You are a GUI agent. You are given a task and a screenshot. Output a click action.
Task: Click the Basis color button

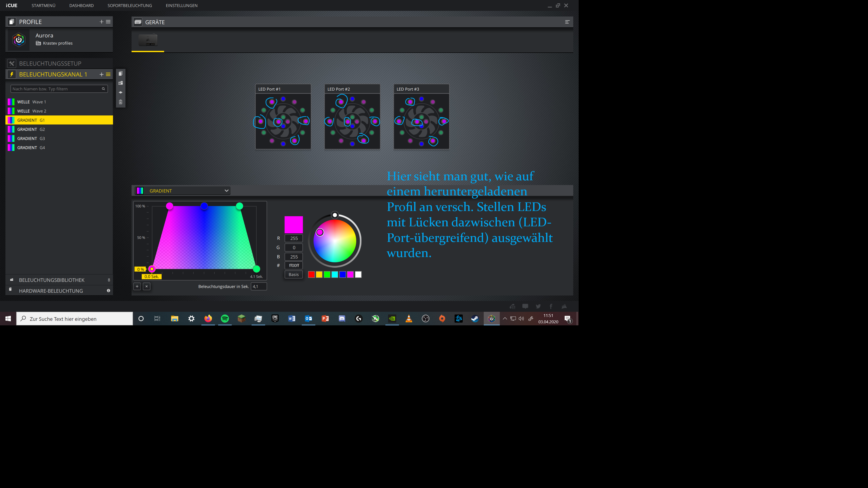pyautogui.click(x=293, y=274)
